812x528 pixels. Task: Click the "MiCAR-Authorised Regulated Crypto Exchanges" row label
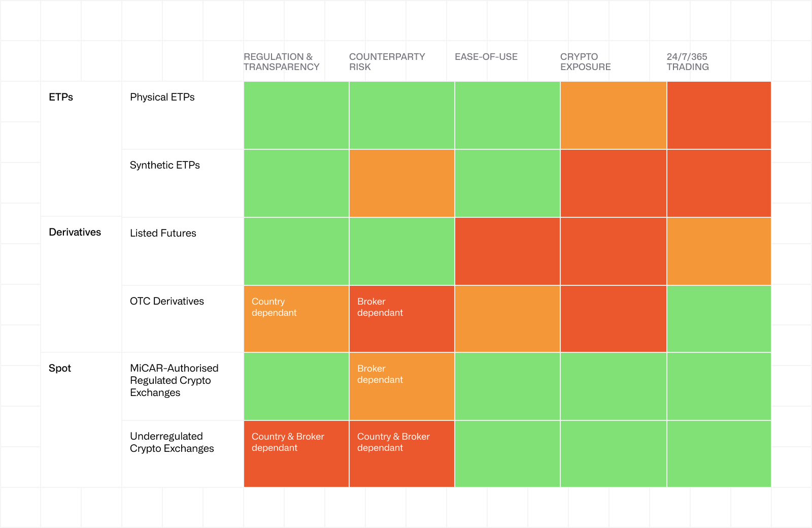point(174,380)
